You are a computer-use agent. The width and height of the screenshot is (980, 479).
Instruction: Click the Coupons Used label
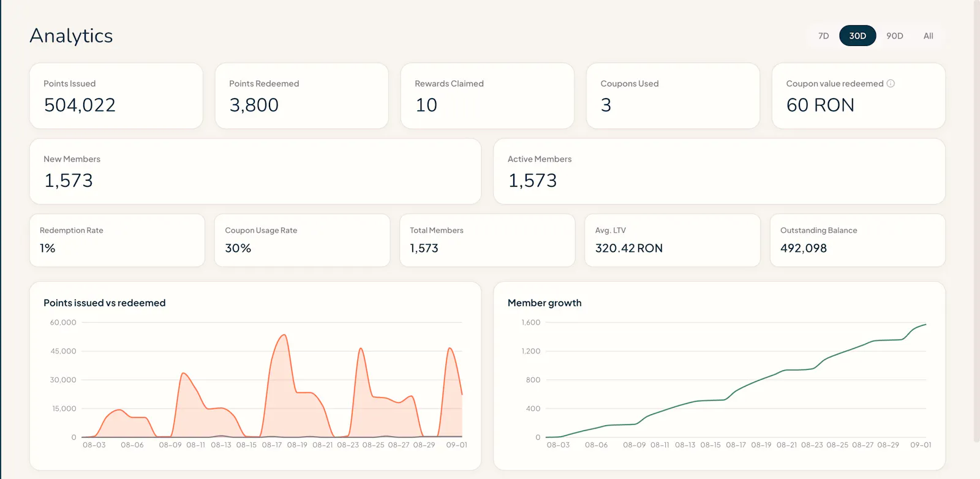click(630, 83)
